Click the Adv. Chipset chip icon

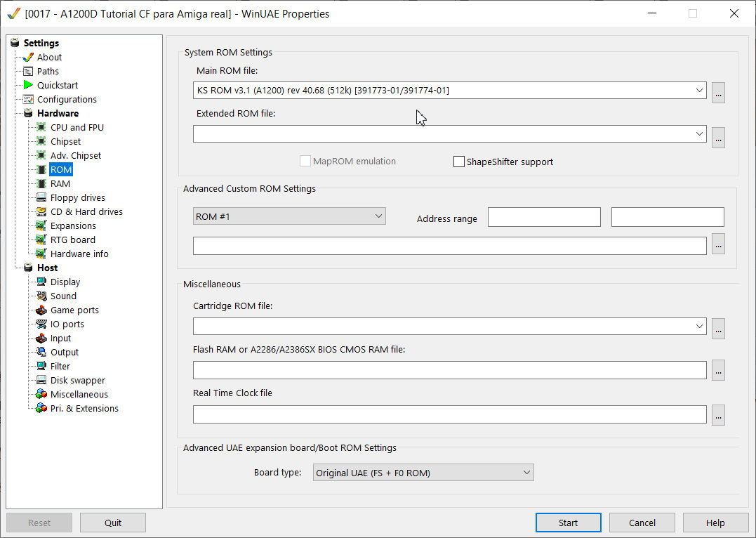[41, 155]
